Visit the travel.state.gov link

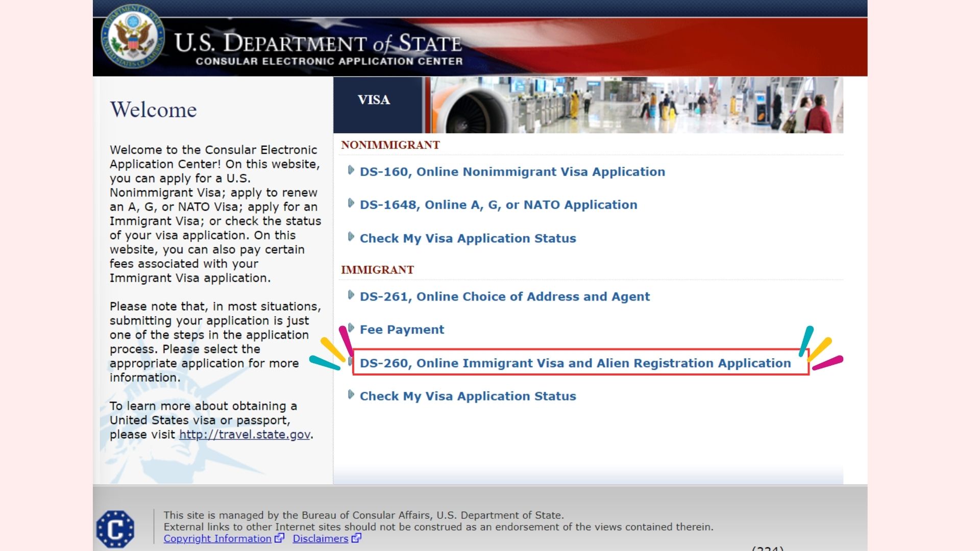[x=244, y=435]
